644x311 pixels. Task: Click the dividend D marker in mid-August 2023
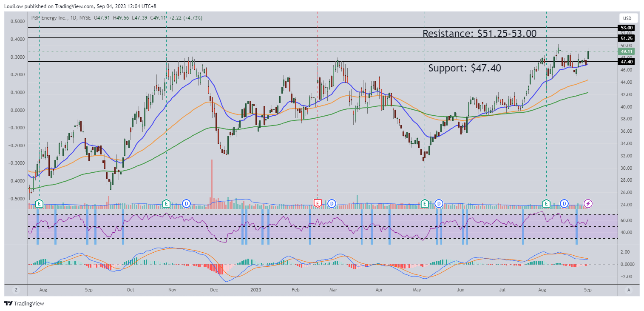click(565, 203)
